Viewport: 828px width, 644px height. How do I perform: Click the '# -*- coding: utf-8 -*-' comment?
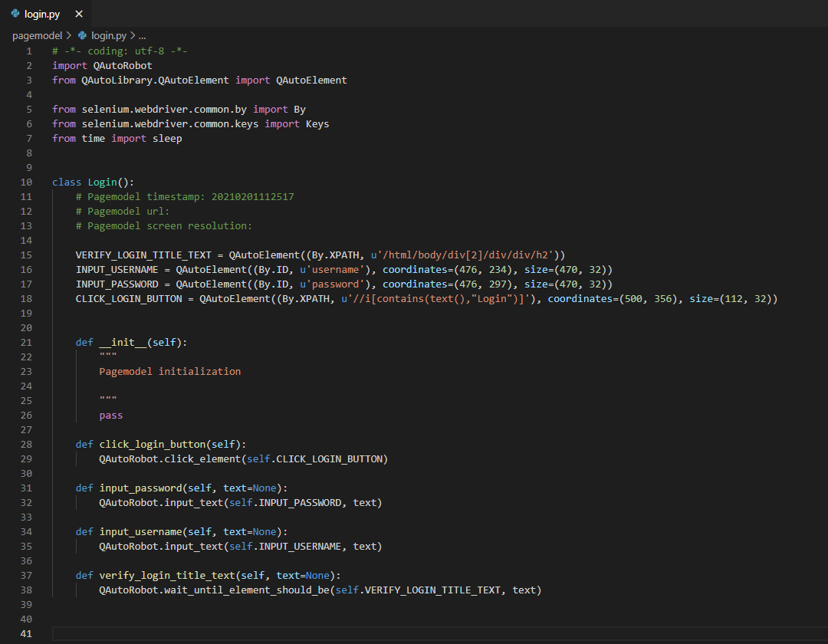[x=120, y=51]
